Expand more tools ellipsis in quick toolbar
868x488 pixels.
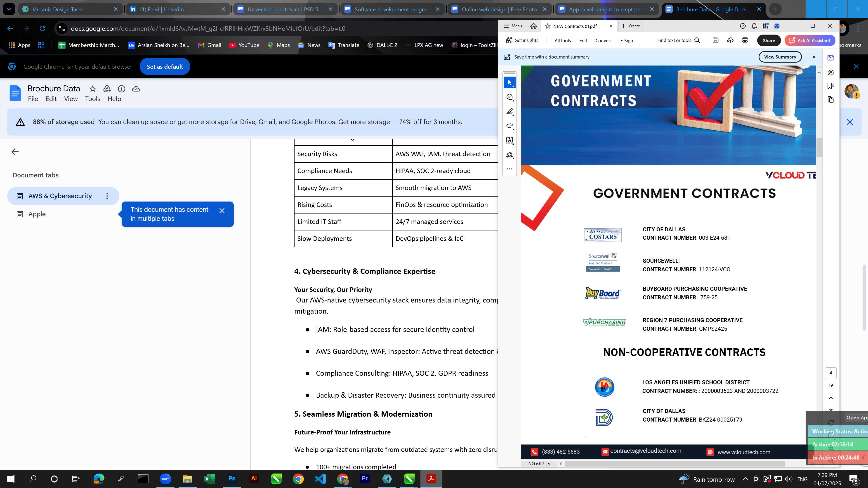click(509, 169)
